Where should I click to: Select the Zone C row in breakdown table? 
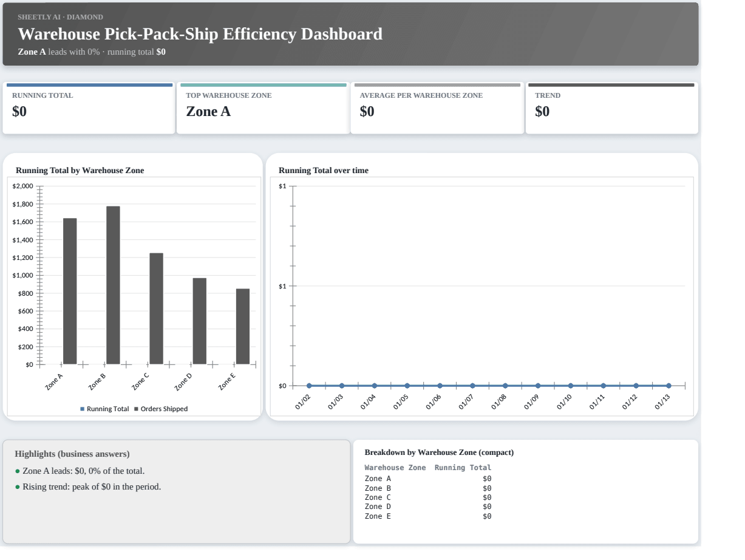[428, 497]
